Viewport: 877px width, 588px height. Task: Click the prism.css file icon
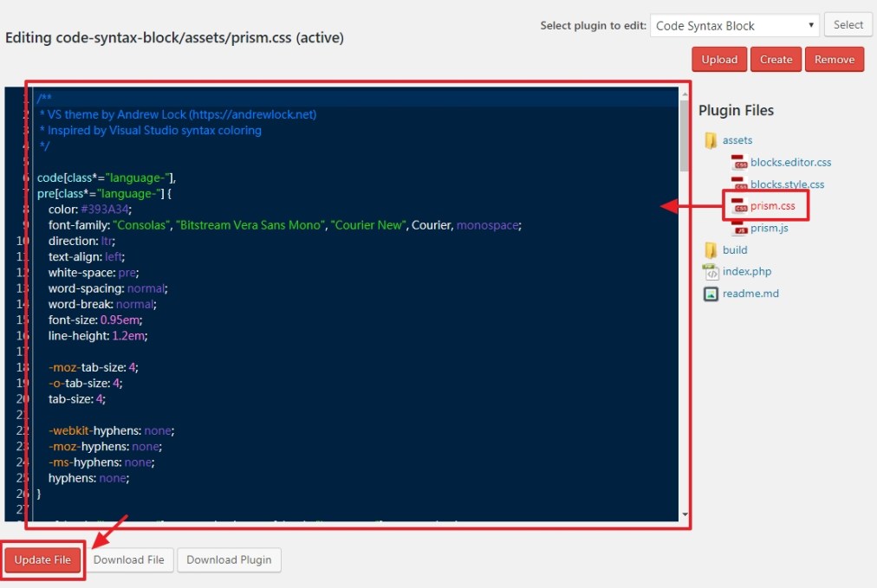pyautogui.click(x=739, y=206)
